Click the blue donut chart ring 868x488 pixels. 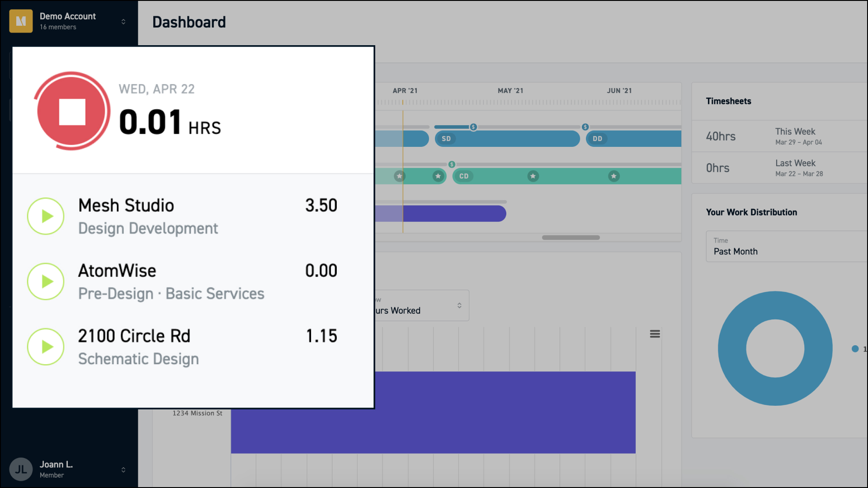tap(732, 348)
